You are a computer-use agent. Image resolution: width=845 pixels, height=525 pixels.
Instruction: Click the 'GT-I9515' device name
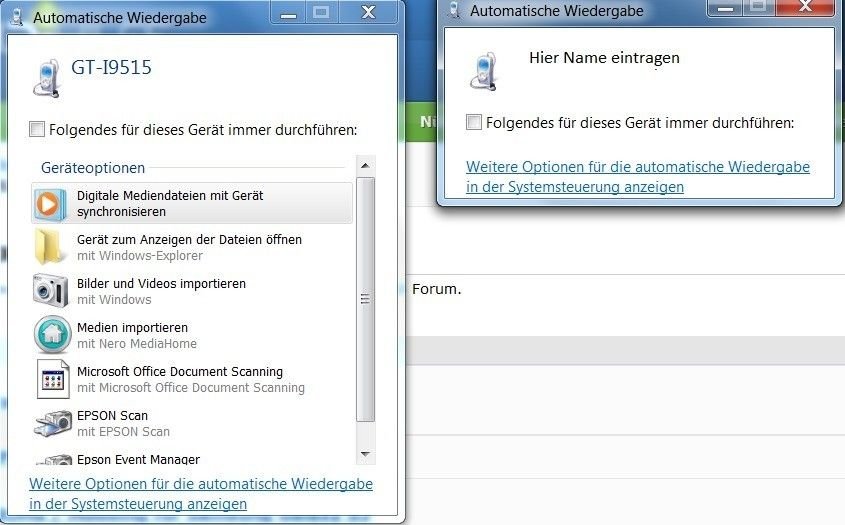pos(112,67)
